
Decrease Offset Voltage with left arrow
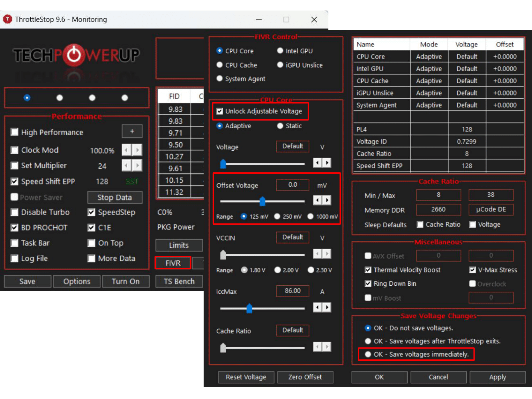coord(317,200)
